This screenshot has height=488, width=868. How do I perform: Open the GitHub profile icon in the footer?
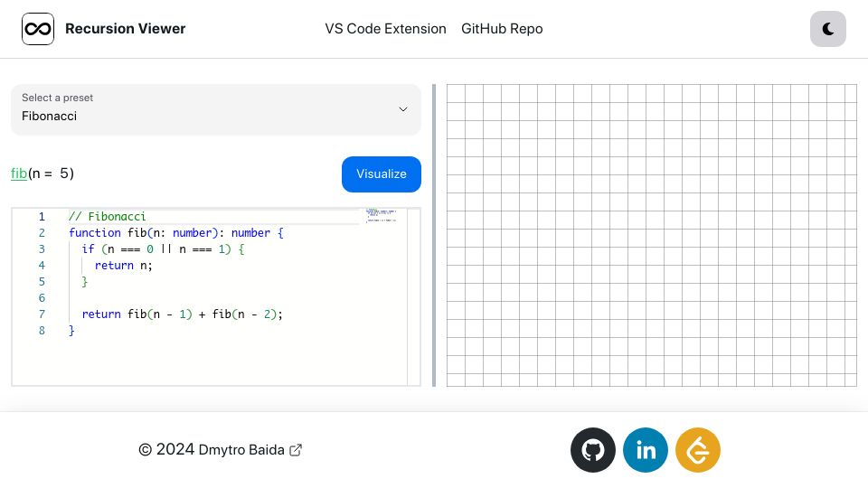pos(593,450)
